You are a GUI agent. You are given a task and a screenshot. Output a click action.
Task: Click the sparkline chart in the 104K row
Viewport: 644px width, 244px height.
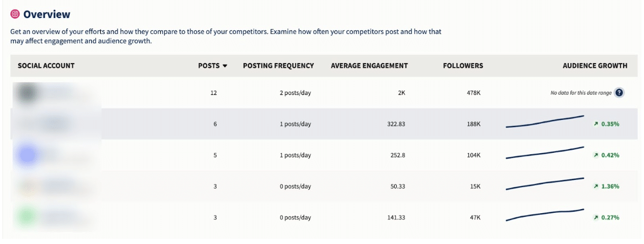[x=545, y=153]
